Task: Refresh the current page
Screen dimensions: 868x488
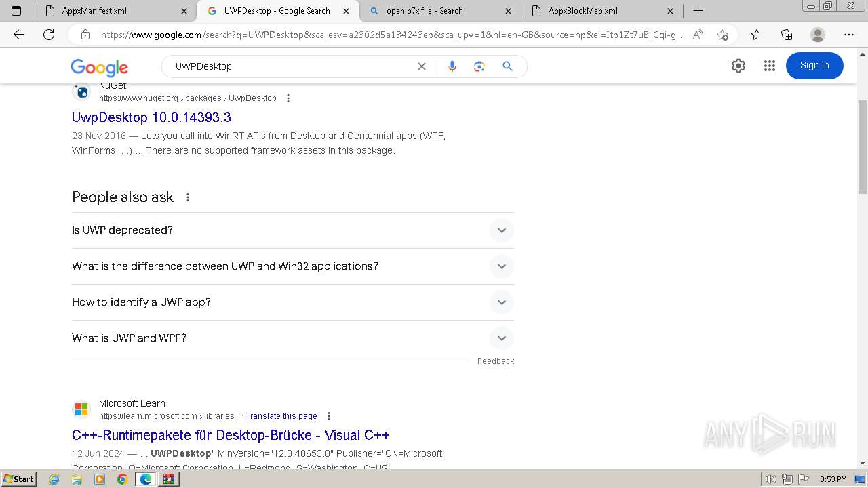Action: [49, 35]
